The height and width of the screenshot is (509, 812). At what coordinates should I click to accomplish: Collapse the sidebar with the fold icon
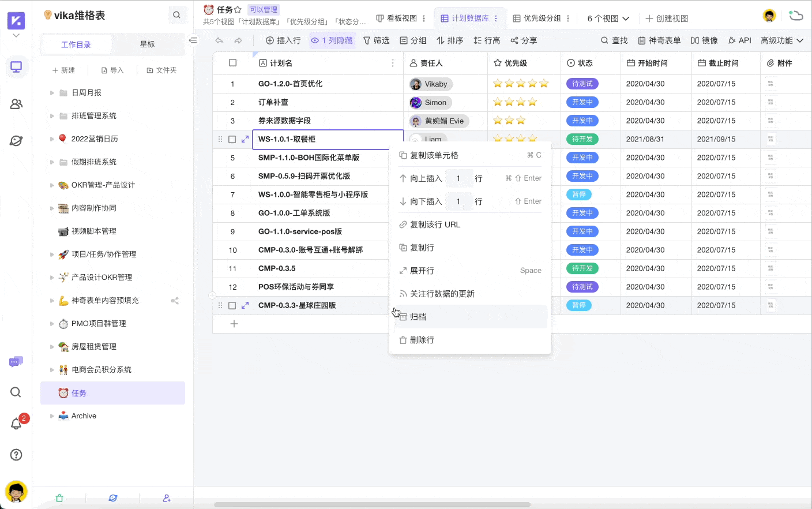[193, 40]
